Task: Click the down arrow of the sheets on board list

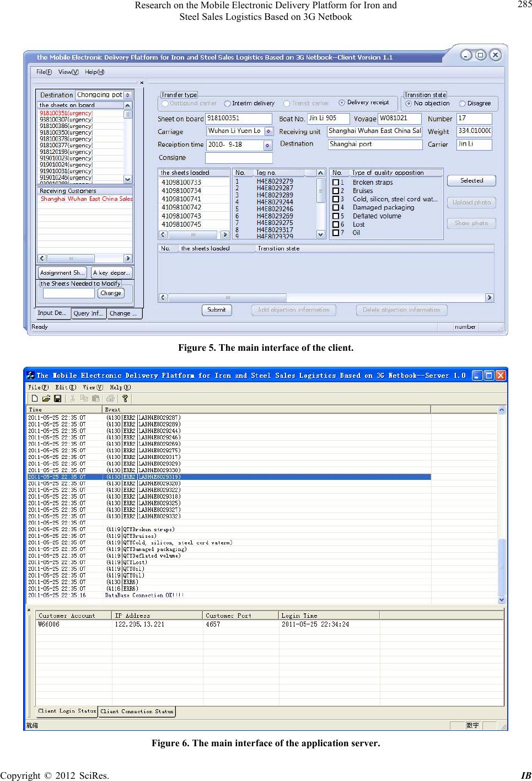Action: [128, 179]
